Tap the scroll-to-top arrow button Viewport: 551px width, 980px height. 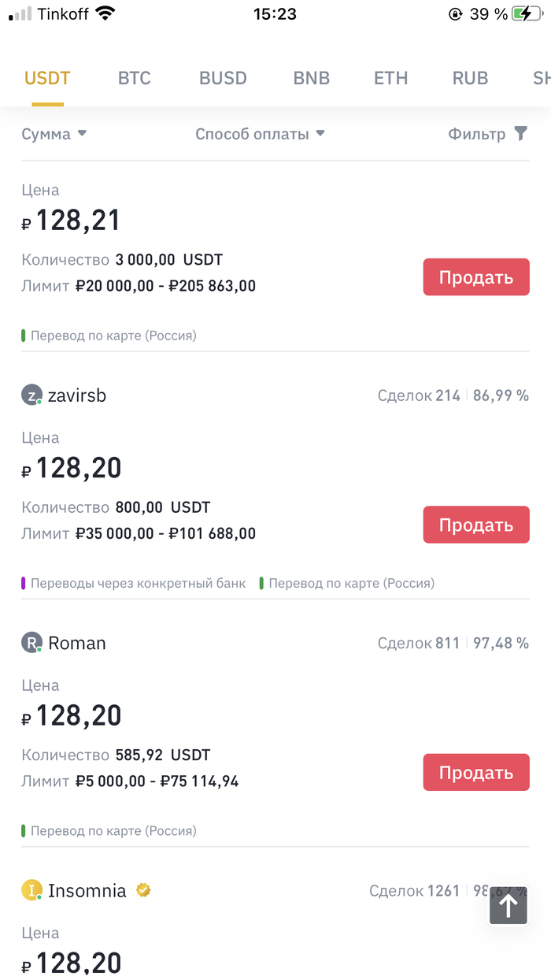pos(508,906)
